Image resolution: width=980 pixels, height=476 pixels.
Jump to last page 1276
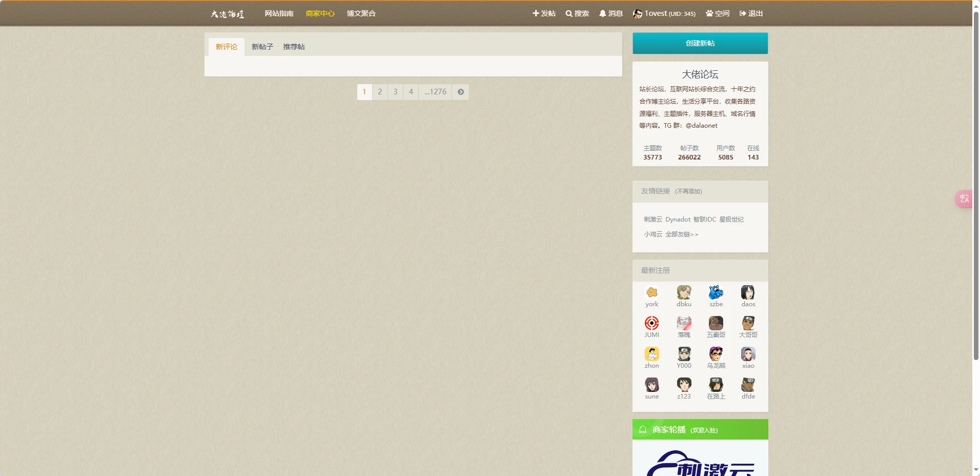click(x=435, y=92)
